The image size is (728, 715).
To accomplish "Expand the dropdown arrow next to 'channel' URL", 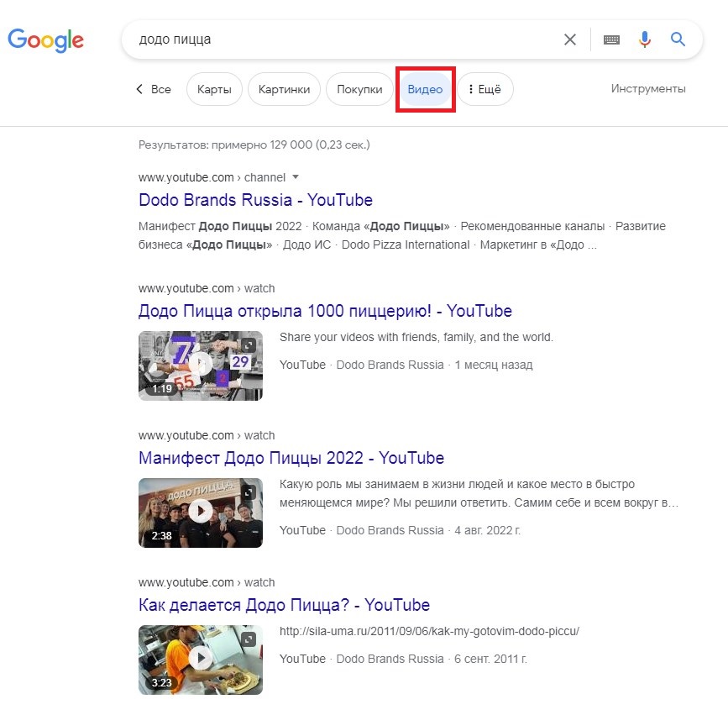I will pyautogui.click(x=296, y=177).
